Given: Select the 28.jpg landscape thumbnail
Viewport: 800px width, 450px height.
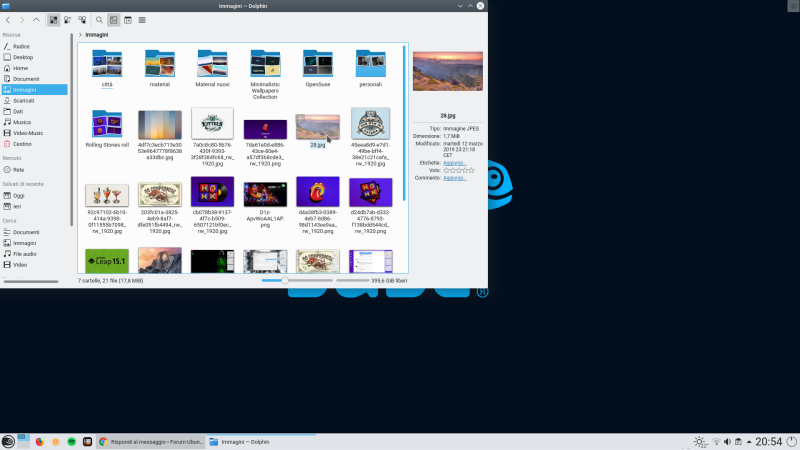Looking at the screenshot, I should click(318, 128).
